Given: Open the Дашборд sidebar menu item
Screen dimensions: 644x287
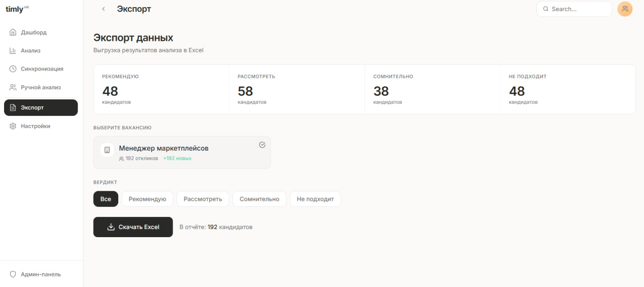Looking at the screenshot, I should click(x=34, y=32).
